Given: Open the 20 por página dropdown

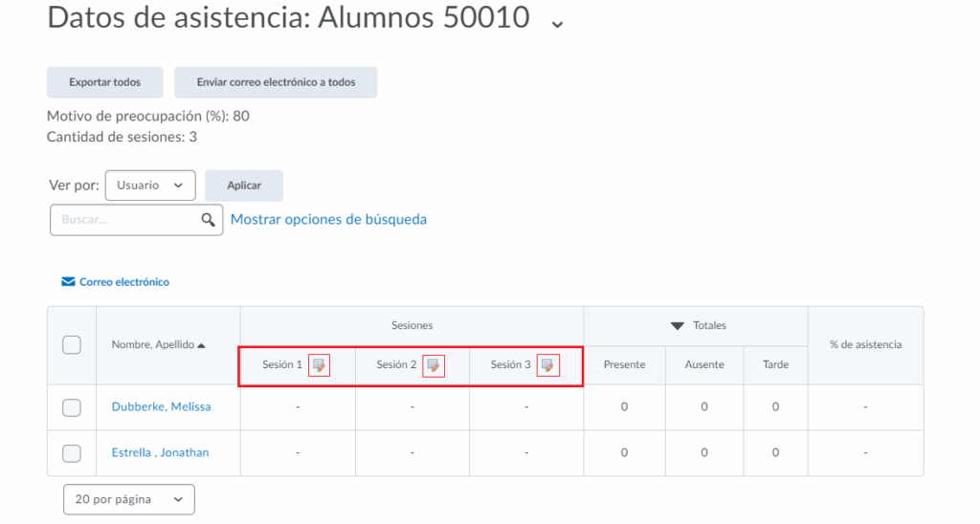Looking at the screenshot, I should point(128,499).
